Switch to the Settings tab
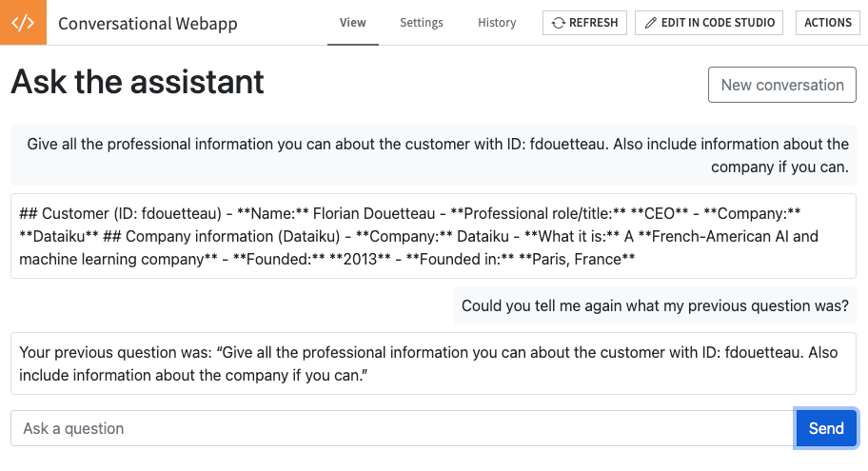This screenshot has width=868, height=471. (422, 23)
